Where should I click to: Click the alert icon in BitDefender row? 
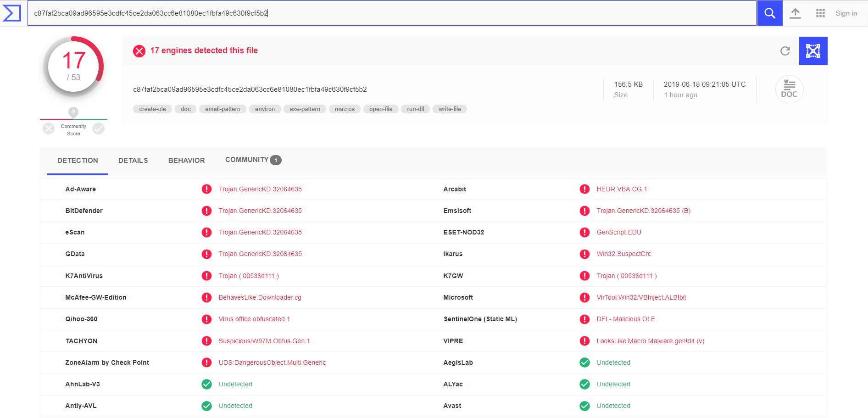(207, 211)
